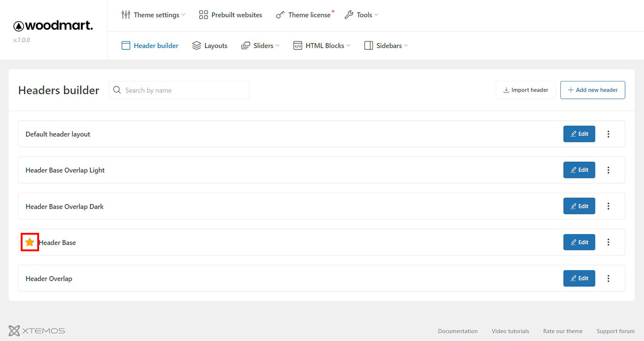Expand the Sidebars dropdown
The width and height of the screenshot is (644, 341).
pos(386,46)
